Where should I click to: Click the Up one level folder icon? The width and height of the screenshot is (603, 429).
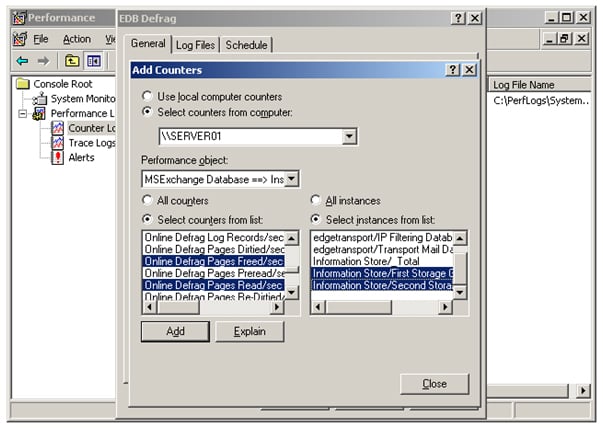72,61
